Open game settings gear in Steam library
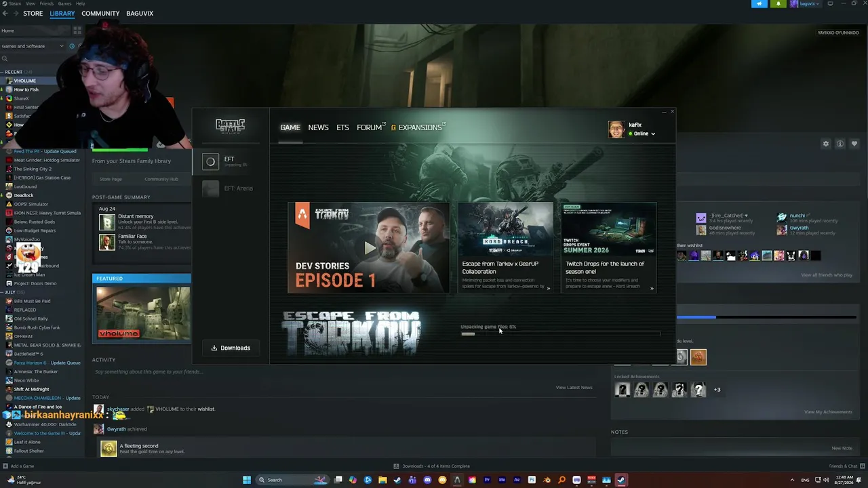 tap(826, 144)
